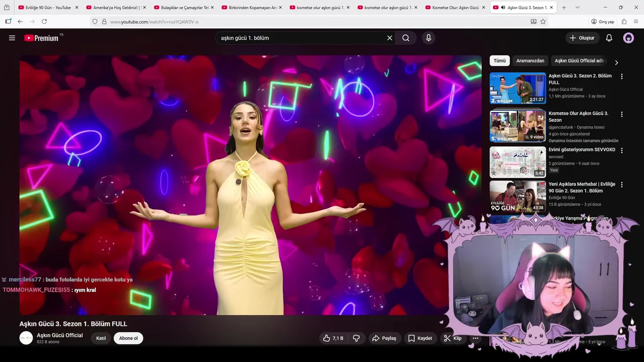Image resolution: width=644 pixels, height=362 pixels.
Task: Open the Oluştur create menu
Action: (582, 38)
